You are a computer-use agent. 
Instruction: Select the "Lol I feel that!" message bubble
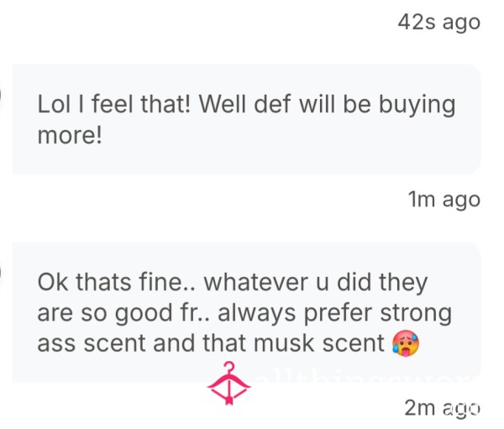(246, 119)
